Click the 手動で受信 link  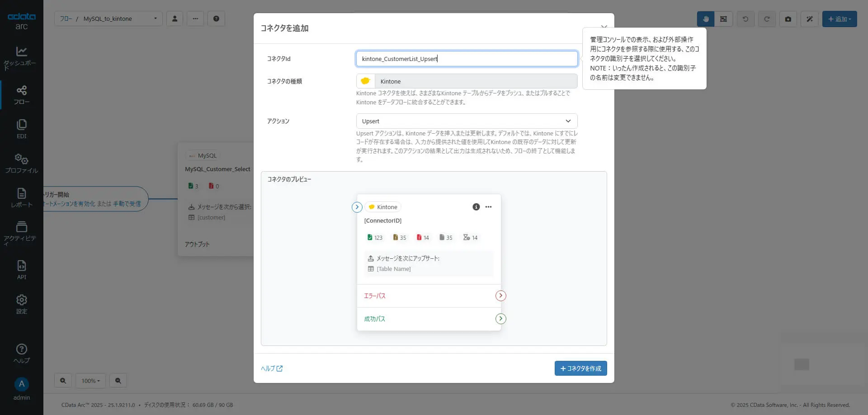click(127, 204)
